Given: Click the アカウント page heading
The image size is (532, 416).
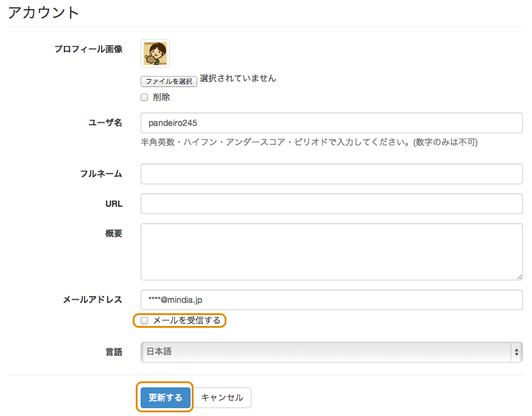Looking at the screenshot, I should pyautogui.click(x=44, y=13).
